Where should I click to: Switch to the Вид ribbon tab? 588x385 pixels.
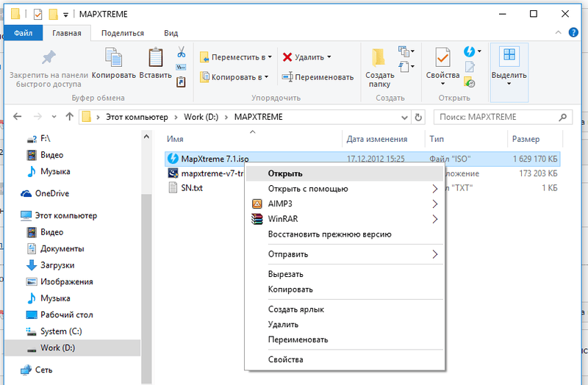171,33
